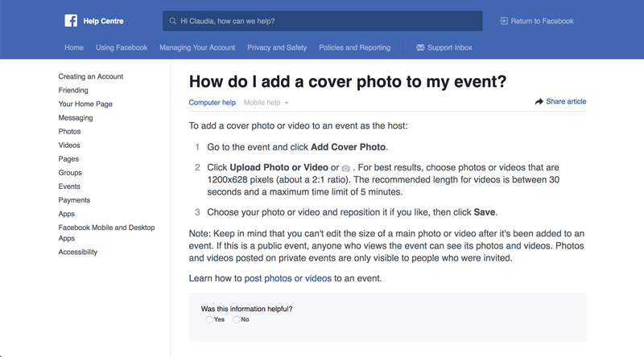Click the camera icon in step 2

coord(345,168)
